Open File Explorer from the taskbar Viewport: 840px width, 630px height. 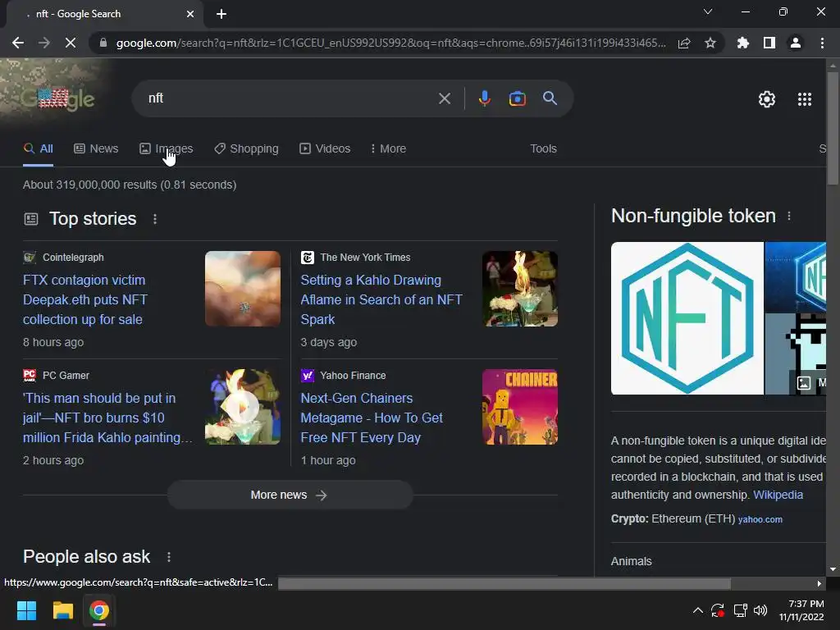(62, 610)
